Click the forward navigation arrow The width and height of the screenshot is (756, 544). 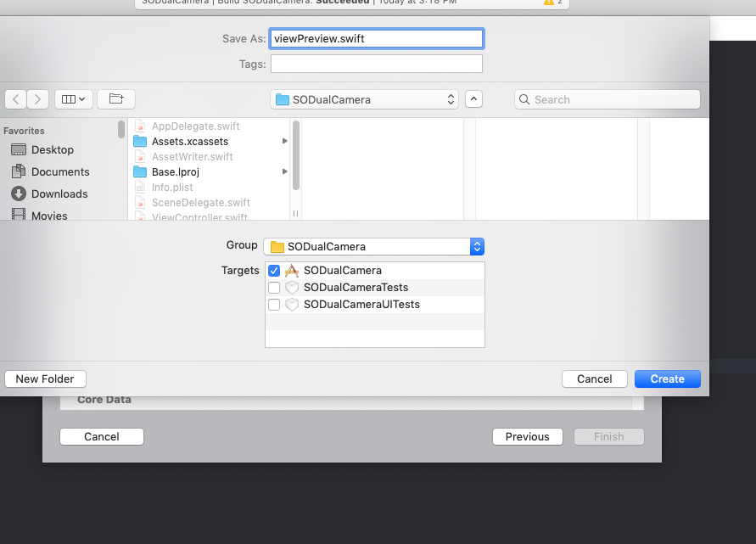(x=37, y=99)
